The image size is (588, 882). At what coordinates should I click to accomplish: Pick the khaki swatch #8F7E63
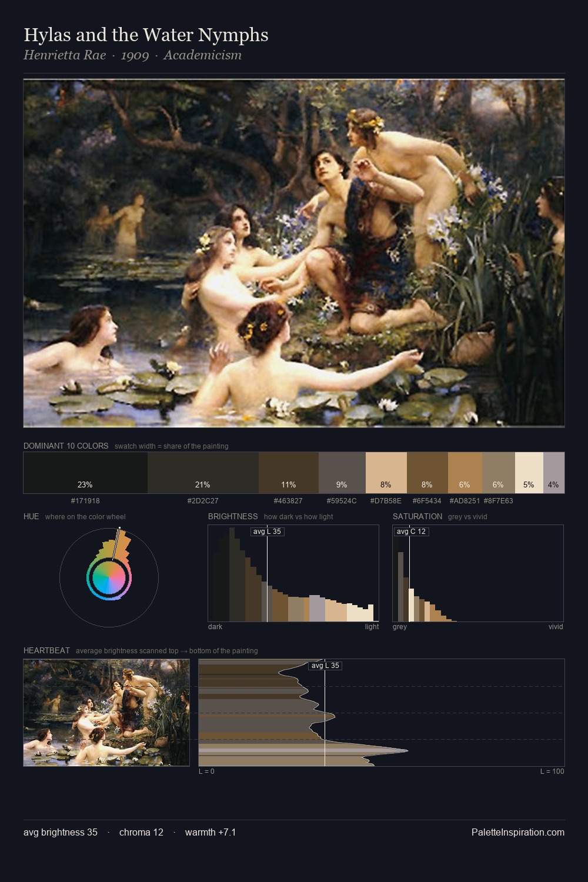pos(499,473)
